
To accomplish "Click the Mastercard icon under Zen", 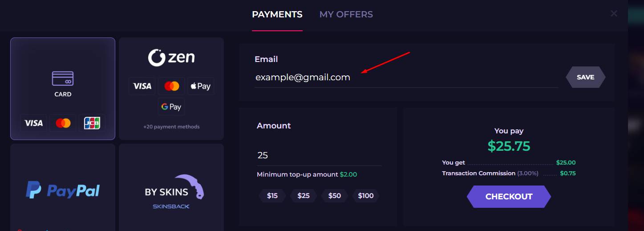I will [171, 86].
